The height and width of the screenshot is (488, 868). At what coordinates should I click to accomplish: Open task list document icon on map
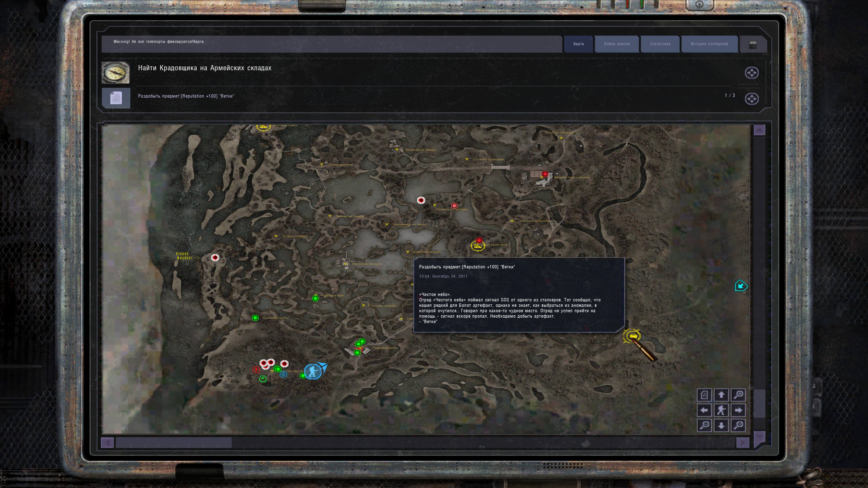(704, 395)
